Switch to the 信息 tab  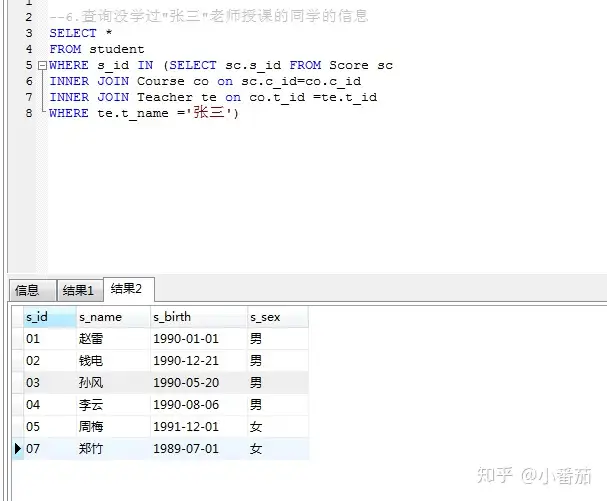pyautogui.click(x=33, y=290)
